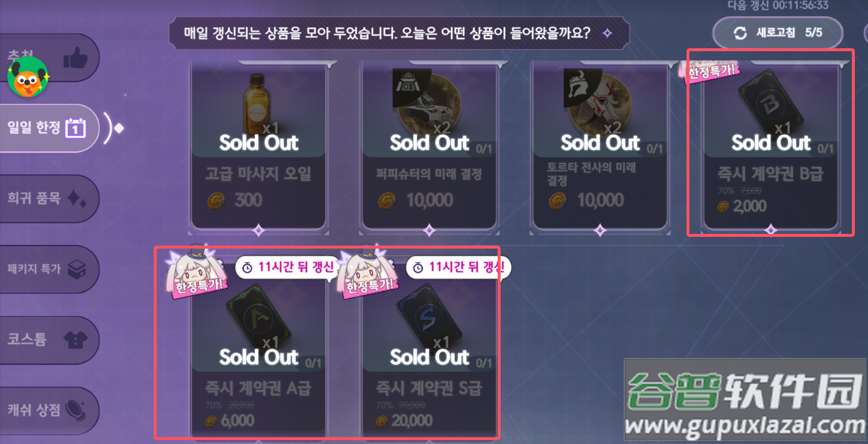Click the calendar icon on 일일 한정

(76, 128)
